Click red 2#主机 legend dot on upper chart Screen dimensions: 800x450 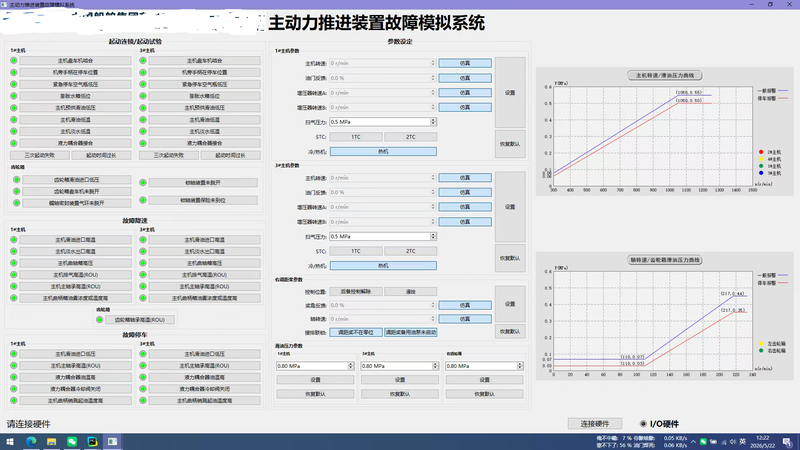(x=761, y=152)
